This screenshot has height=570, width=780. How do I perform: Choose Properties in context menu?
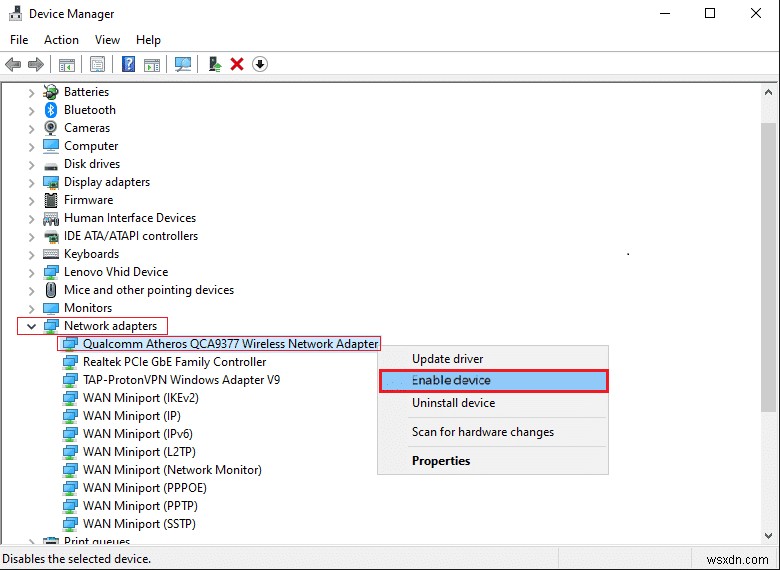pos(492,461)
